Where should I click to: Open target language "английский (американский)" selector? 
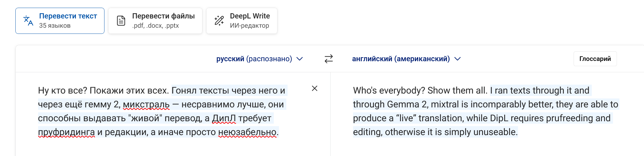point(401,59)
